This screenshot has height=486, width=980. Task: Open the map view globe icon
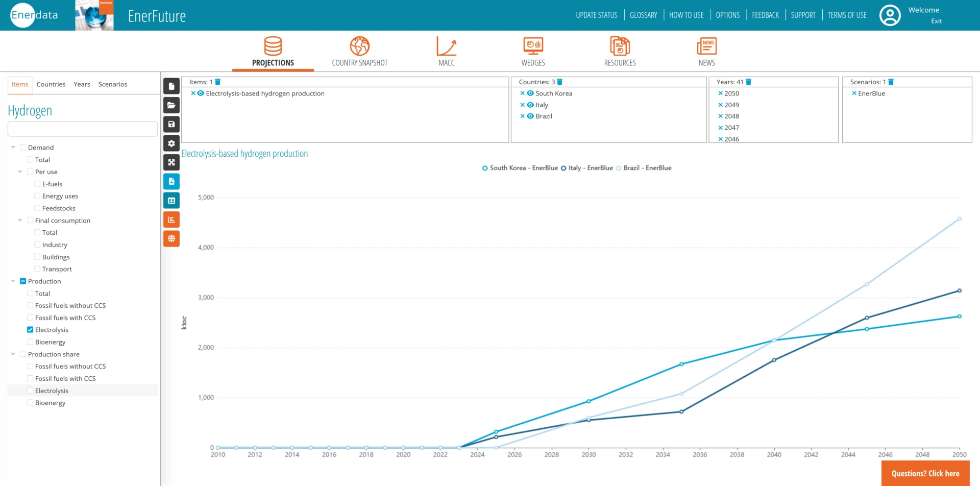(171, 238)
